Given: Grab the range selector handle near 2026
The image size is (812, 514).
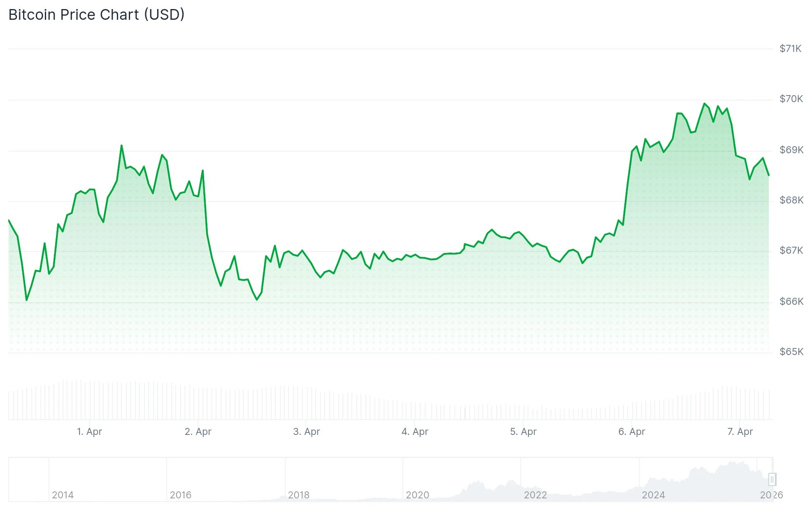Looking at the screenshot, I should click(x=772, y=479).
